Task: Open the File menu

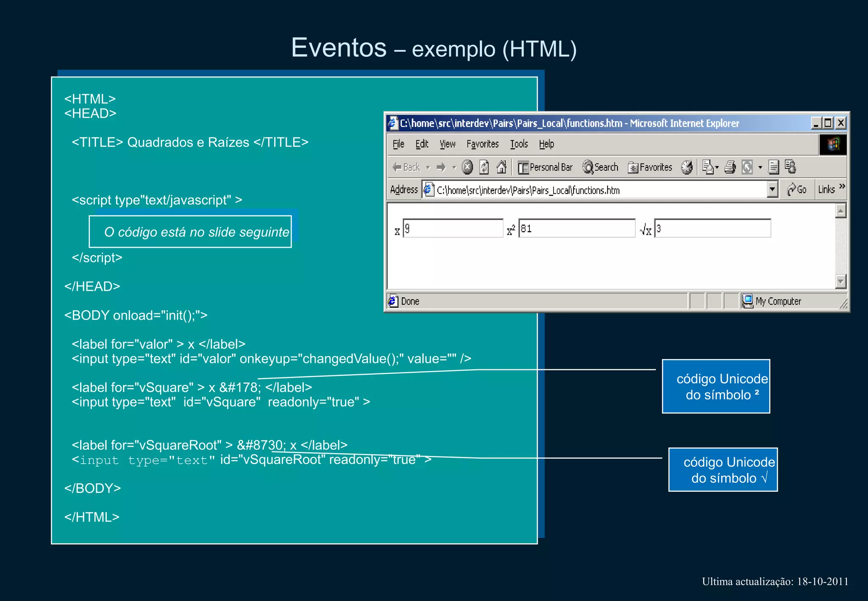Action: [398, 144]
